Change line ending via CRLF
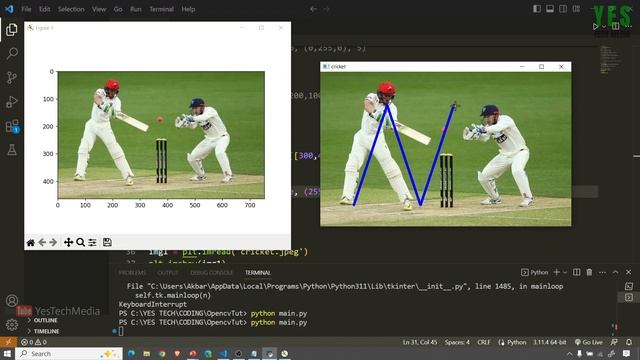The image size is (640, 360). pos(484,342)
